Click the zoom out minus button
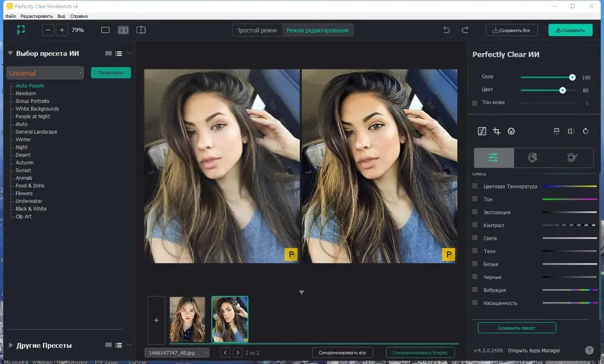604x364 pixels. [48, 30]
